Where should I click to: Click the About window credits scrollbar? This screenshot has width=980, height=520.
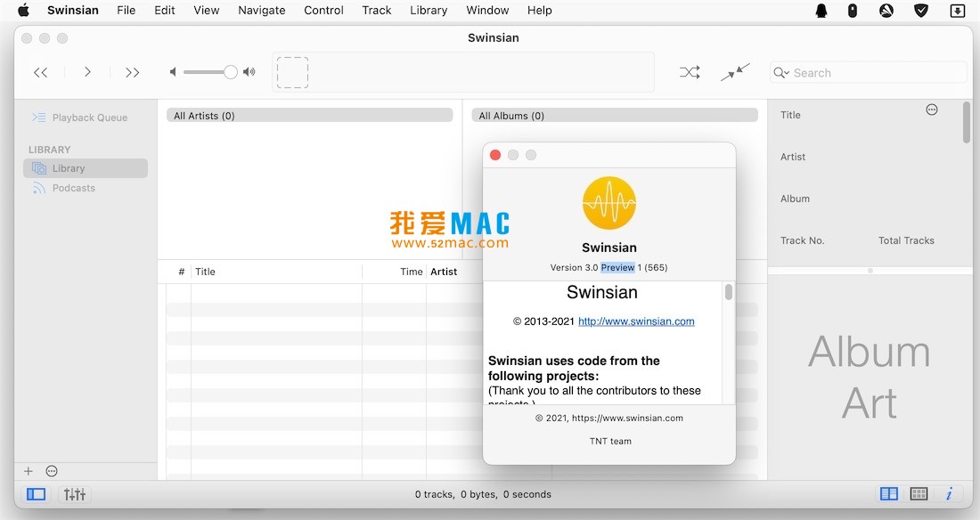[x=729, y=292]
